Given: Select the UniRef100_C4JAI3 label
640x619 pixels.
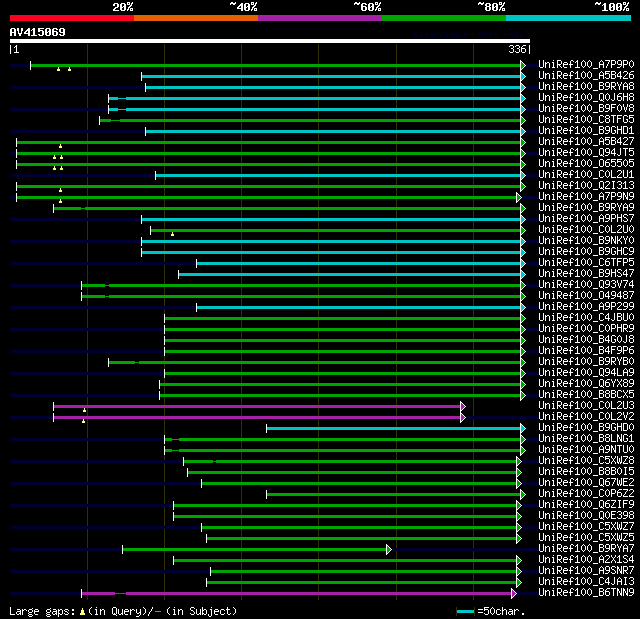Looking at the screenshot, I should [586, 582].
